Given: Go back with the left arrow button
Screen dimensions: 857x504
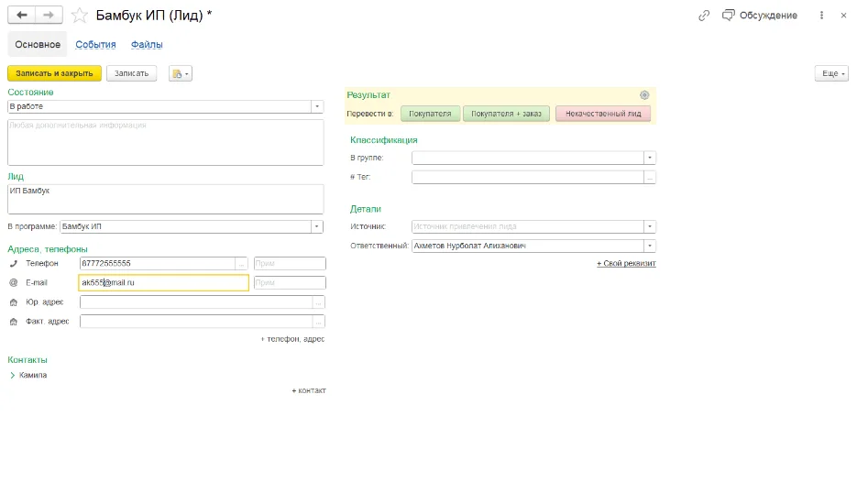Looking at the screenshot, I should pyautogui.click(x=22, y=15).
